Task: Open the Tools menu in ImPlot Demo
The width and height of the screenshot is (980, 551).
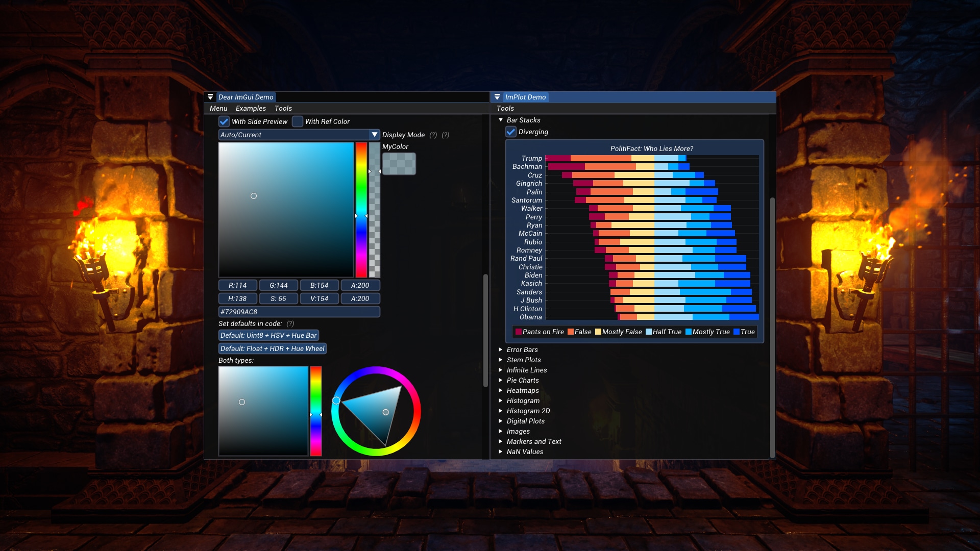Action: click(x=506, y=108)
